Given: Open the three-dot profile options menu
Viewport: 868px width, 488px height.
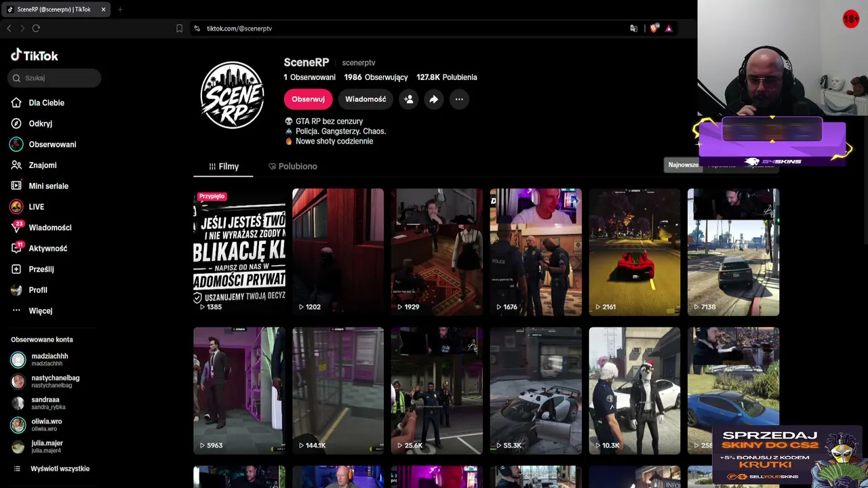Looking at the screenshot, I should coord(459,99).
